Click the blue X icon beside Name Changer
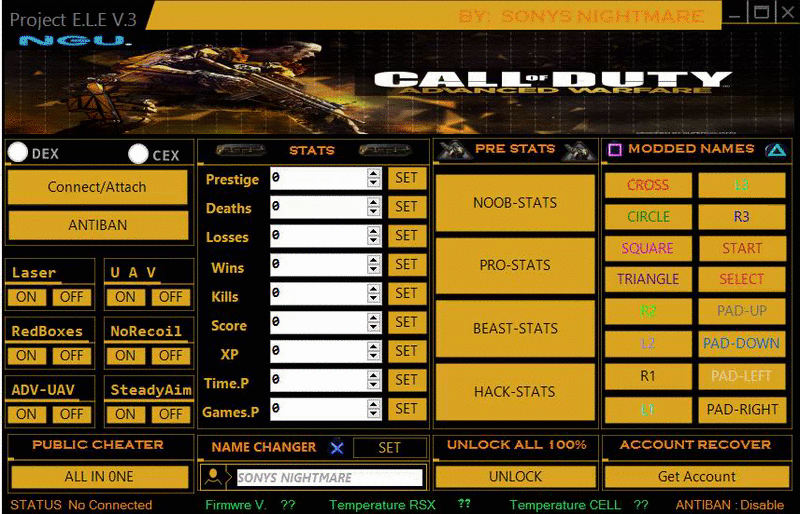 point(337,448)
